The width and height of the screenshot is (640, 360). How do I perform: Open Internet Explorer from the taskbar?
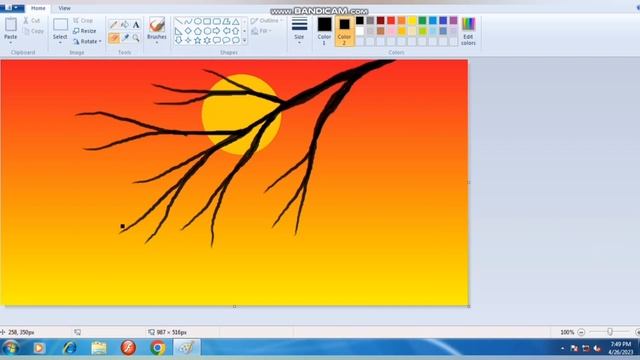[69, 348]
